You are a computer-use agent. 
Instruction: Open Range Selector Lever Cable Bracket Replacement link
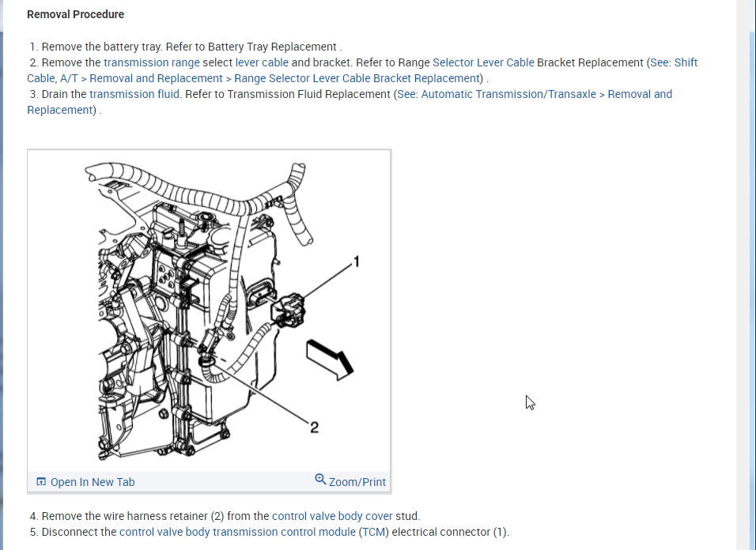tap(357, 78)
